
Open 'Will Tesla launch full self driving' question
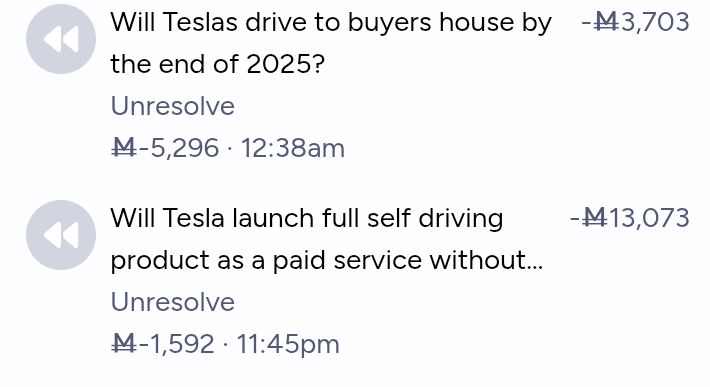[x=326, y=239]
